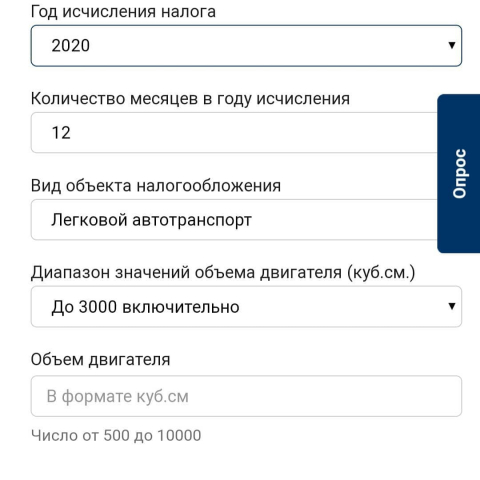Click the До 3000 включительно value text
This screenshot has height=480, width=480.
coord(145,307)
